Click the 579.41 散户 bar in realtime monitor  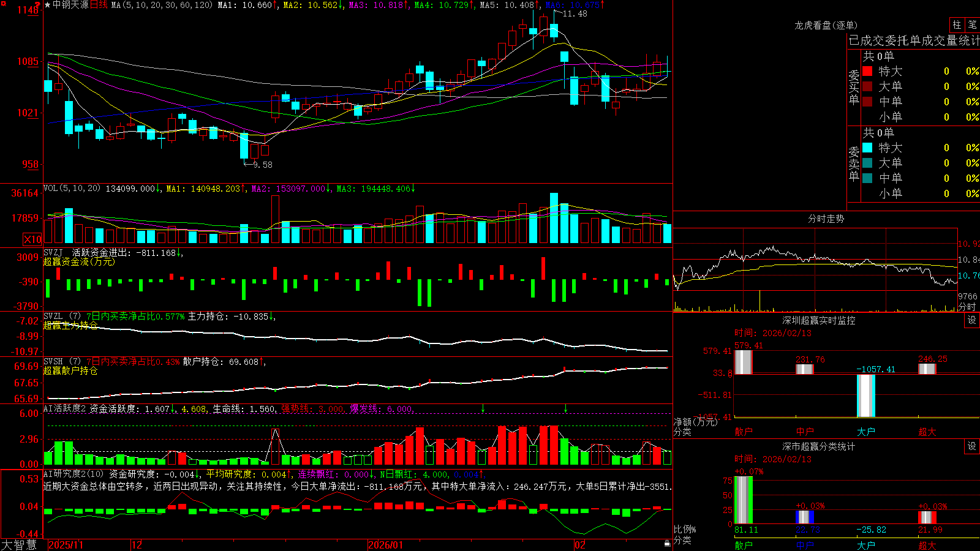pos(744,362)
